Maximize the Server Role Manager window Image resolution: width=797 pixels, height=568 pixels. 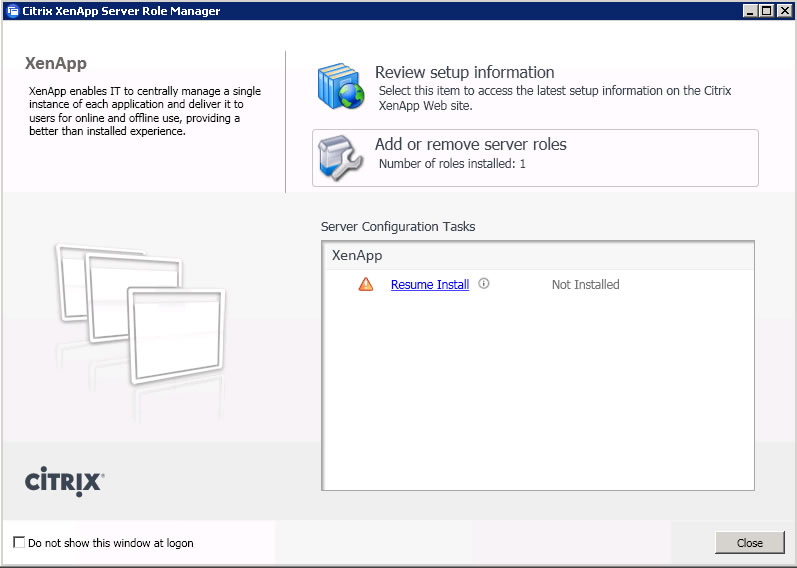(x=767, y=11)
